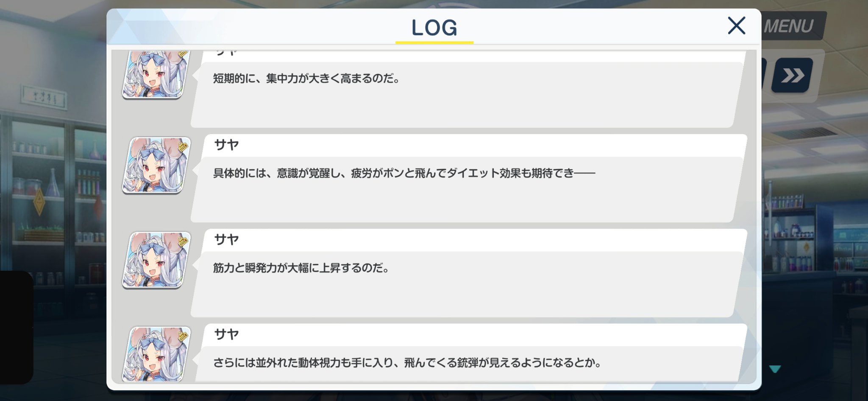Click the サヤ name above the 筋力と瞬発力 line
This screenshot has height=401, width=868.
point(227,240)
